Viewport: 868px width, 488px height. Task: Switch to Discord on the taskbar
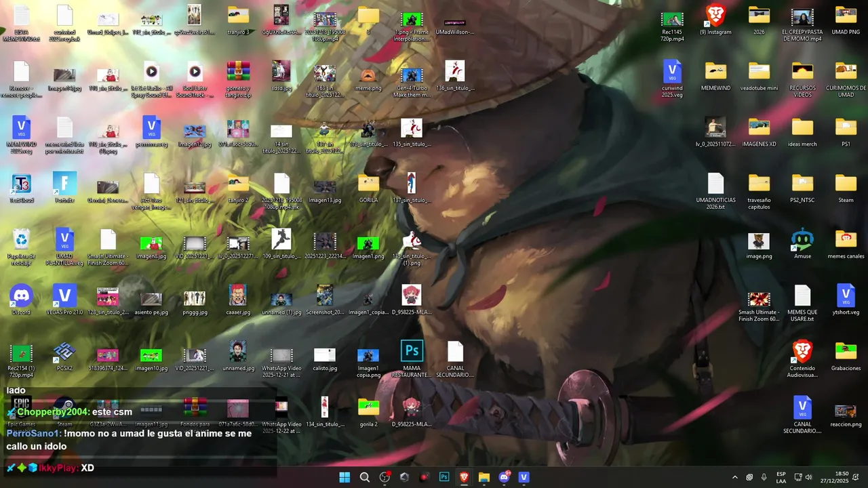coord(504,477)
